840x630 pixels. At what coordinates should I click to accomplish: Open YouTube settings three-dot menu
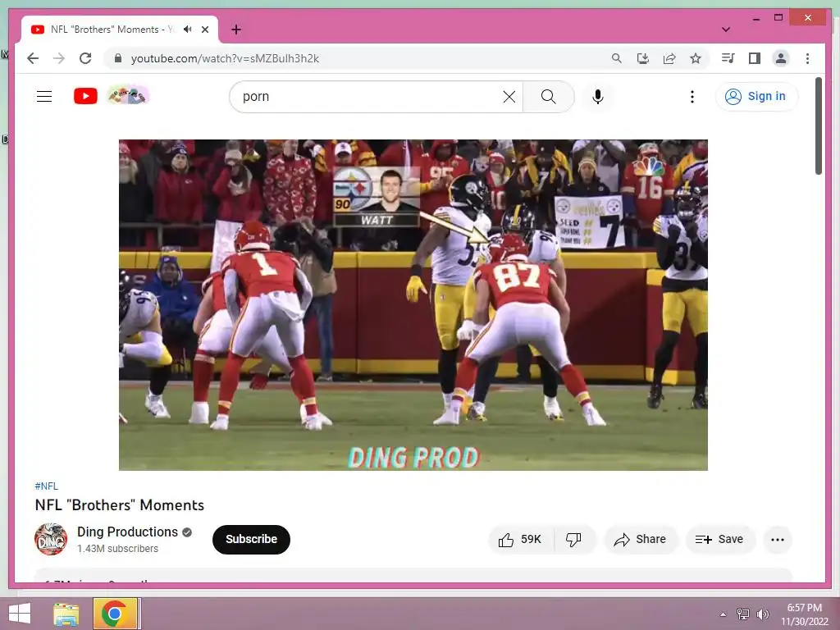coord(692,97)
